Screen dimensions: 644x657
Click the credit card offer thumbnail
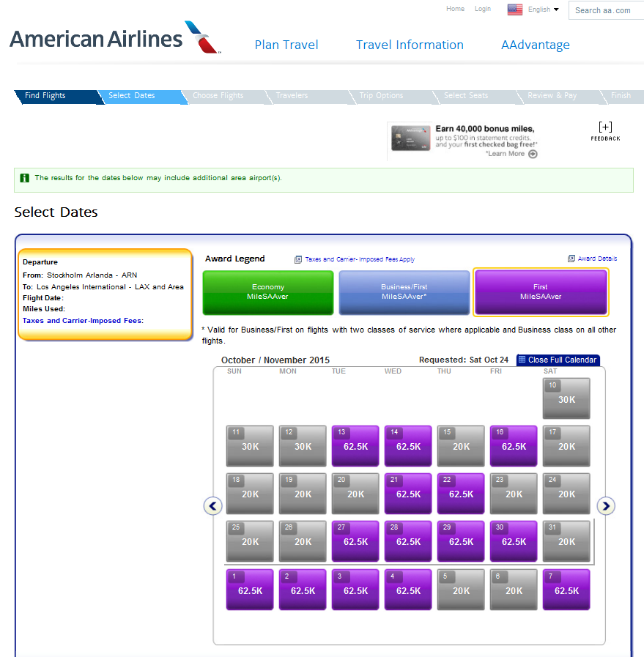pyautogui.click(x=410, y=138)
